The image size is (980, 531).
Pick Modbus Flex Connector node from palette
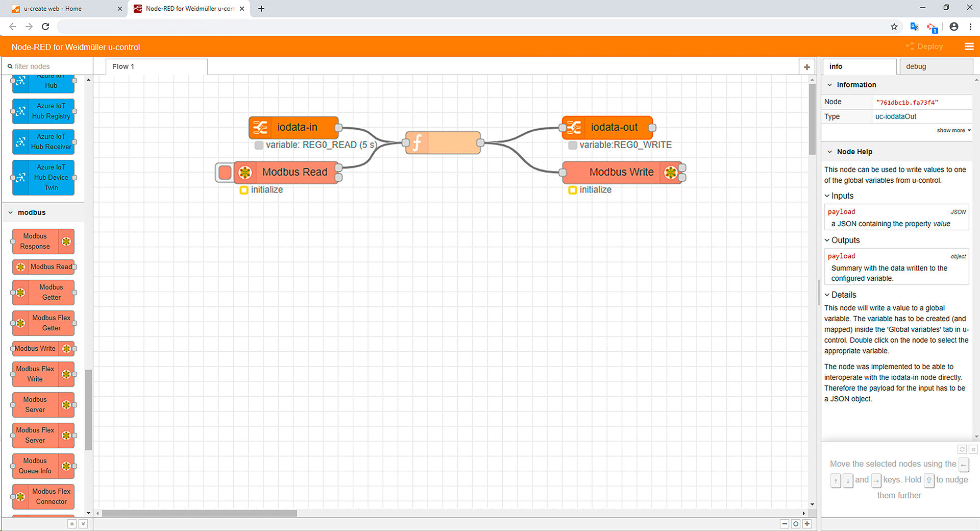click(x=43, y=496)
